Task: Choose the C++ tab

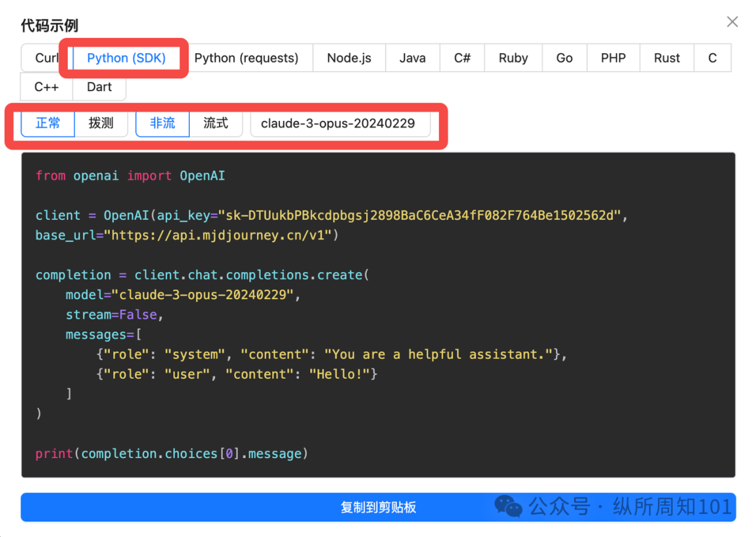Action: tap(47, 87)
